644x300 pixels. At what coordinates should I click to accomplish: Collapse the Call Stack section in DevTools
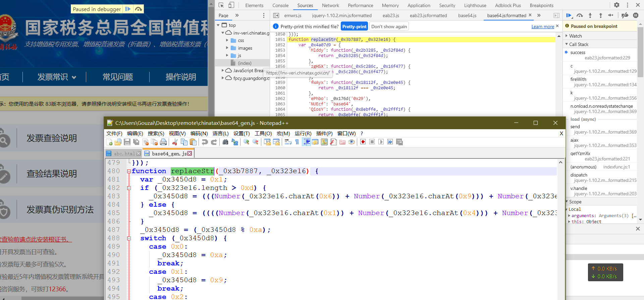(x=567, y=44)
